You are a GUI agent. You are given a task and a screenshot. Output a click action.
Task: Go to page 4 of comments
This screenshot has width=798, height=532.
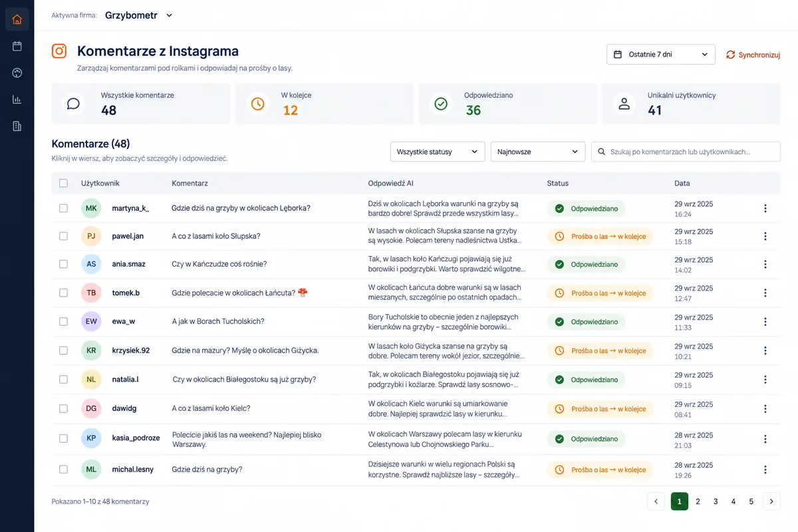[733, 501]
